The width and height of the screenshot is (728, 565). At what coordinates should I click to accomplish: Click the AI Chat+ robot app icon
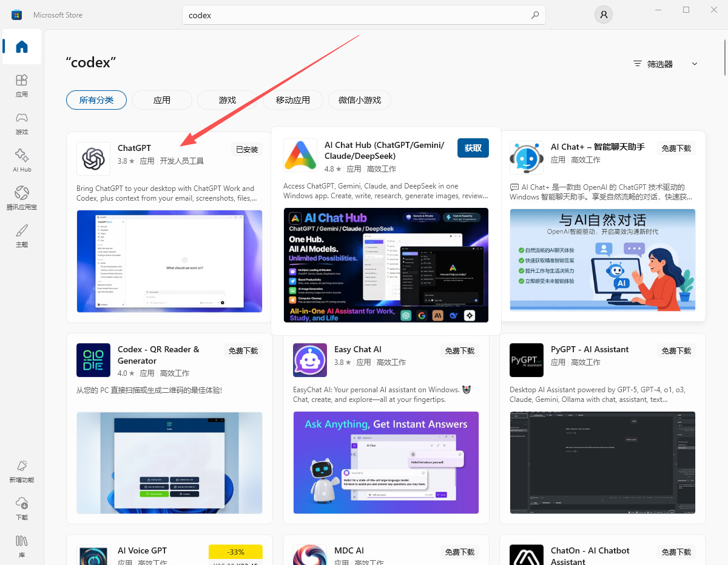click(x=527, y=158)
